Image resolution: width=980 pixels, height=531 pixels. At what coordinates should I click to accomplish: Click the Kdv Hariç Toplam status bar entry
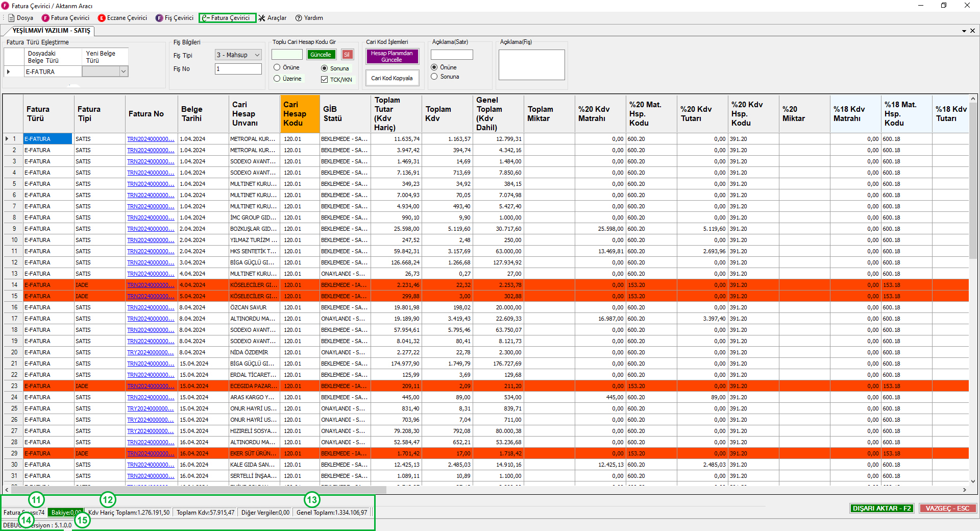129,513
